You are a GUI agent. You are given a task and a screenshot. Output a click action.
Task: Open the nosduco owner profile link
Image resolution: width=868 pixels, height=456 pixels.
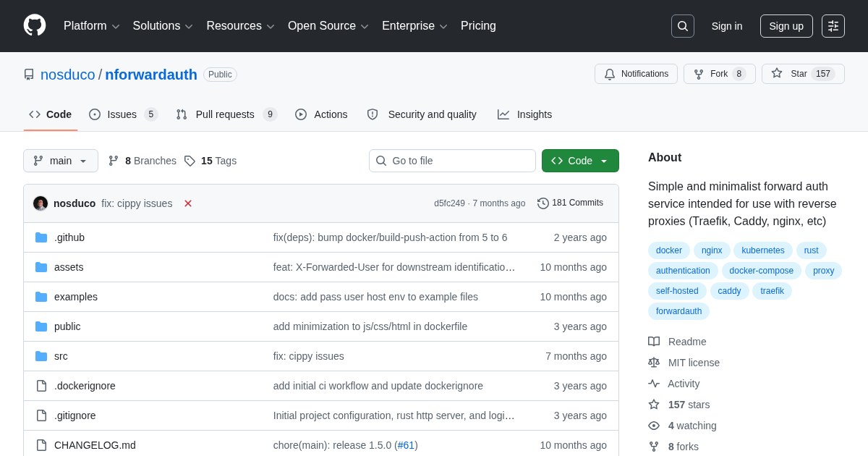pyautogui.click(x=68, y=75)
